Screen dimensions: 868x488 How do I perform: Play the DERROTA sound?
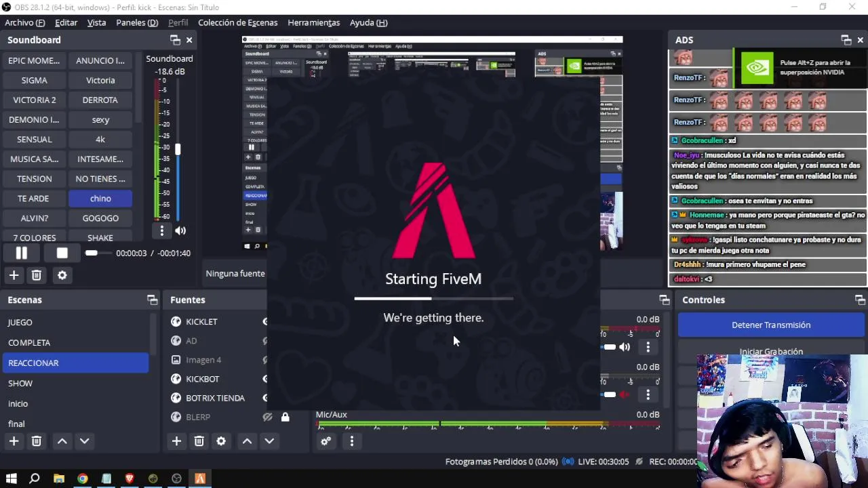[x=100, y=100]
